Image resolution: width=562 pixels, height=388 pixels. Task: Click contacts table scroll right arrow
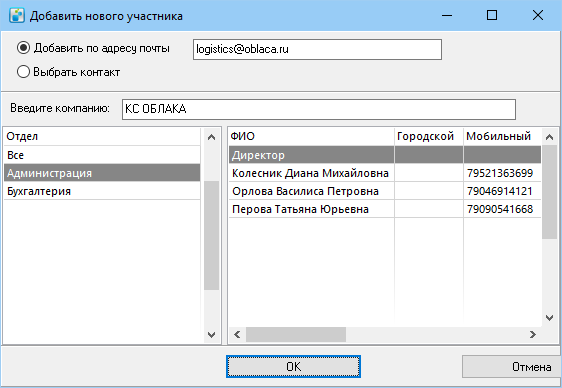(x=533, y=335)
